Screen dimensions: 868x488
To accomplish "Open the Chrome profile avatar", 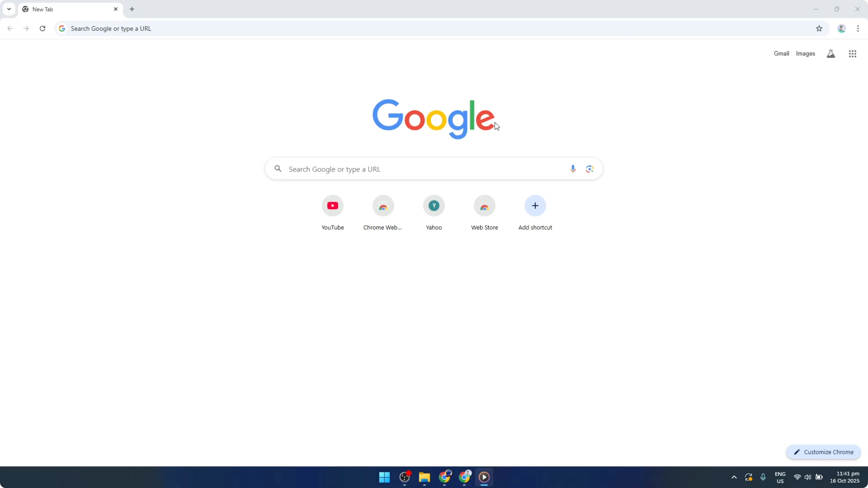I will point(841,29).
